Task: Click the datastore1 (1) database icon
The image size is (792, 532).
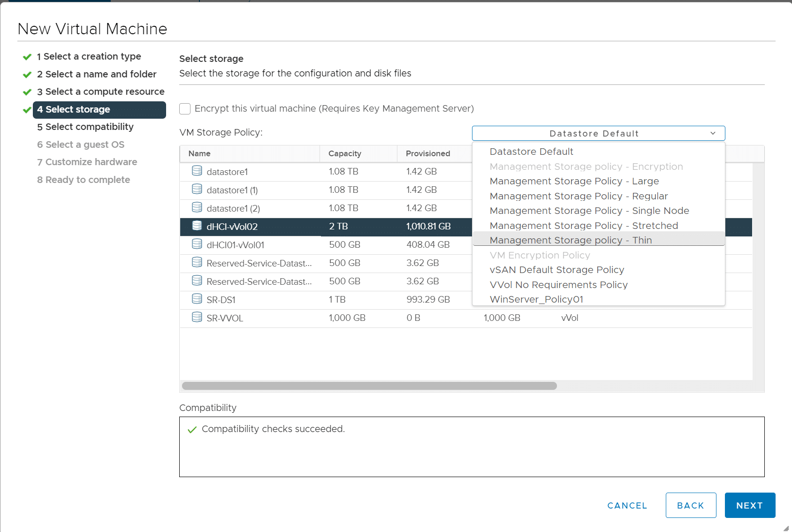Action: 197,189
